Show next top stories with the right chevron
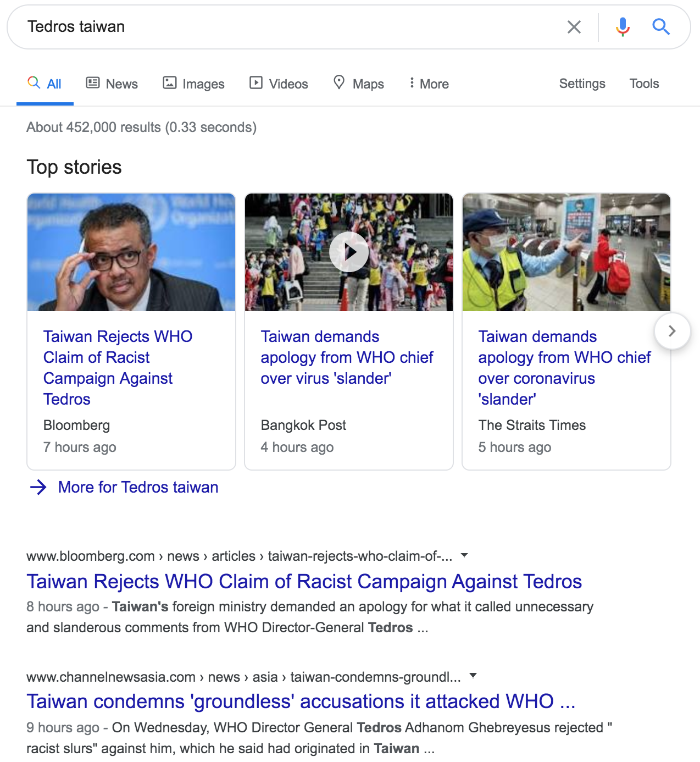This screenshot has width=700, height=762. [x=671, y=331]
